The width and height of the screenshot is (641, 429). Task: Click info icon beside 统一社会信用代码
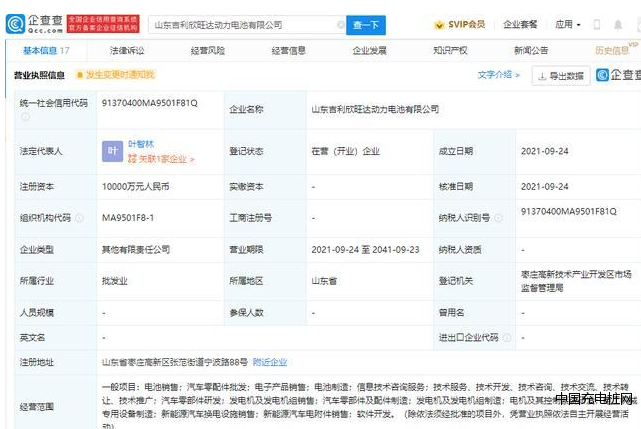coord(25,117)
